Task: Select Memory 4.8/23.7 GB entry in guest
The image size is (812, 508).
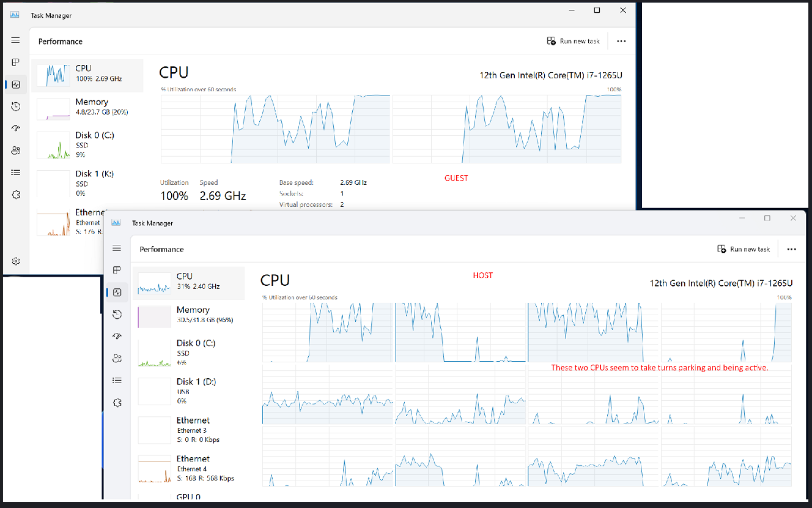Action: click(x=87, y=108)
